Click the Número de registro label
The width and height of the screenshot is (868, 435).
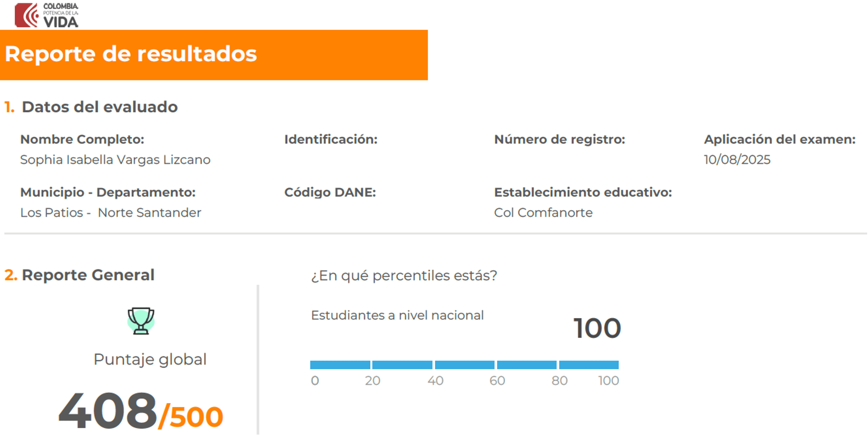[559, 139]
